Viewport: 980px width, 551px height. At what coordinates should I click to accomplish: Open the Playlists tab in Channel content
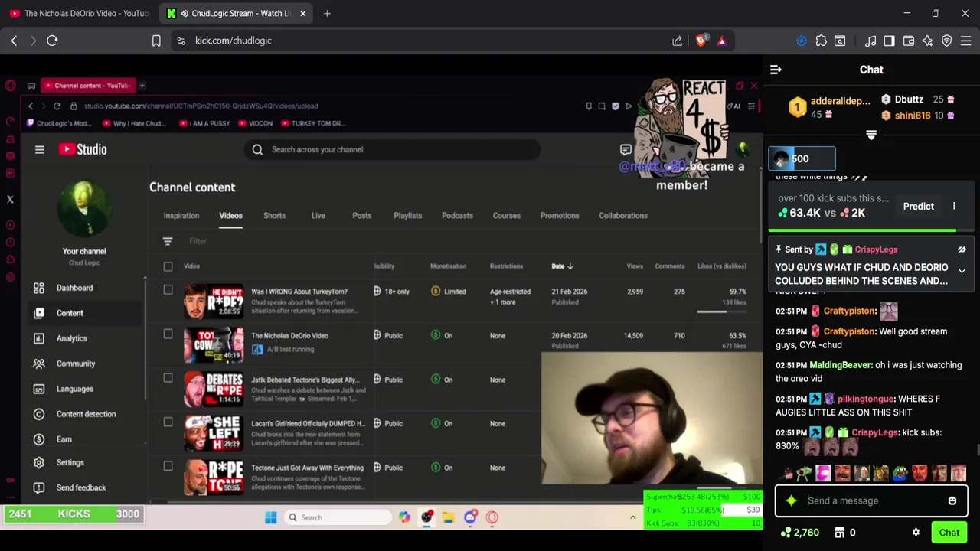tap(407, 216)
